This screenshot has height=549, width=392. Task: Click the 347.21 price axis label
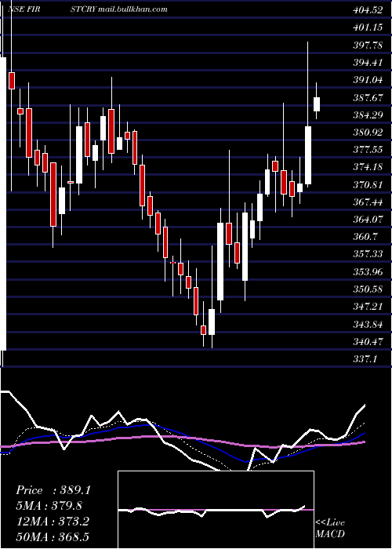[368, 307]
